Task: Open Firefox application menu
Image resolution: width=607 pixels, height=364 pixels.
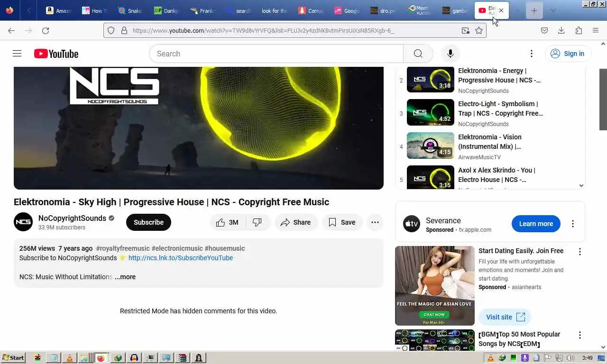Action: pyautogui.click(x=596, y=30)
